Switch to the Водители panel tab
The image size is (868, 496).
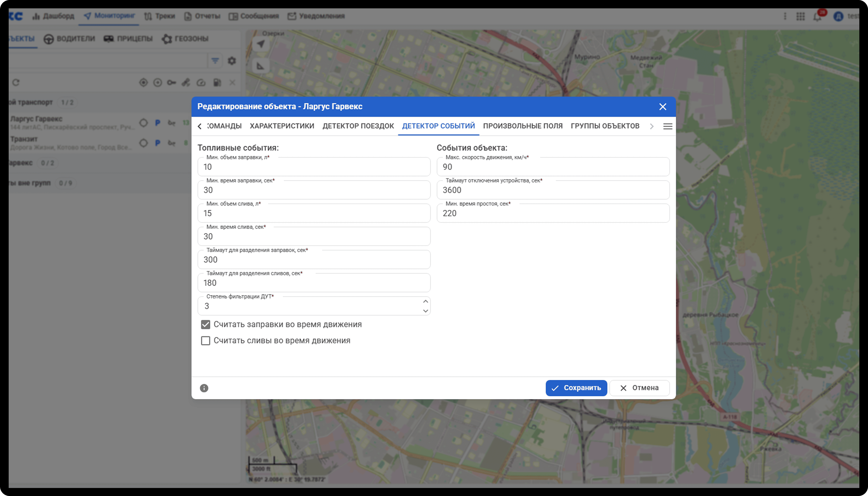coord(70,39)
